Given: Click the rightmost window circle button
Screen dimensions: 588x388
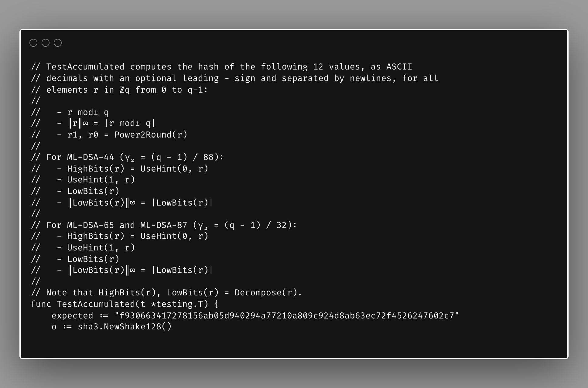Looking at the screenshot, I should pos(58,43).
